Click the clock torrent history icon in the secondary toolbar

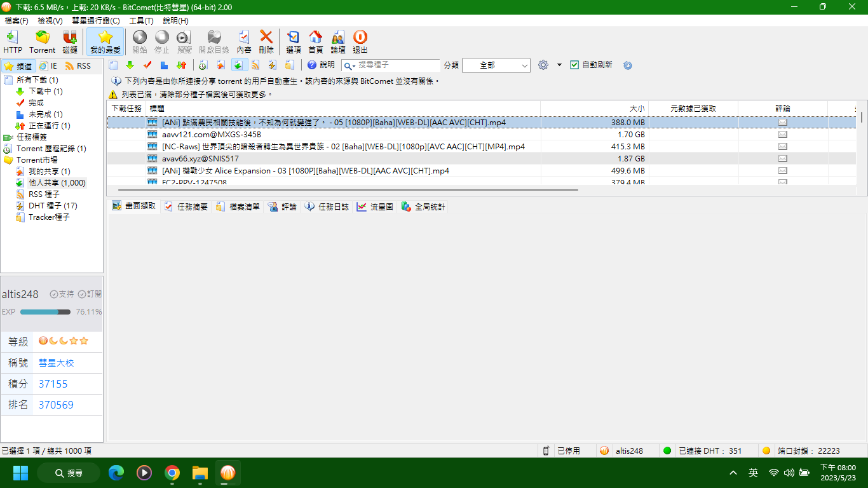pos(203,65)
